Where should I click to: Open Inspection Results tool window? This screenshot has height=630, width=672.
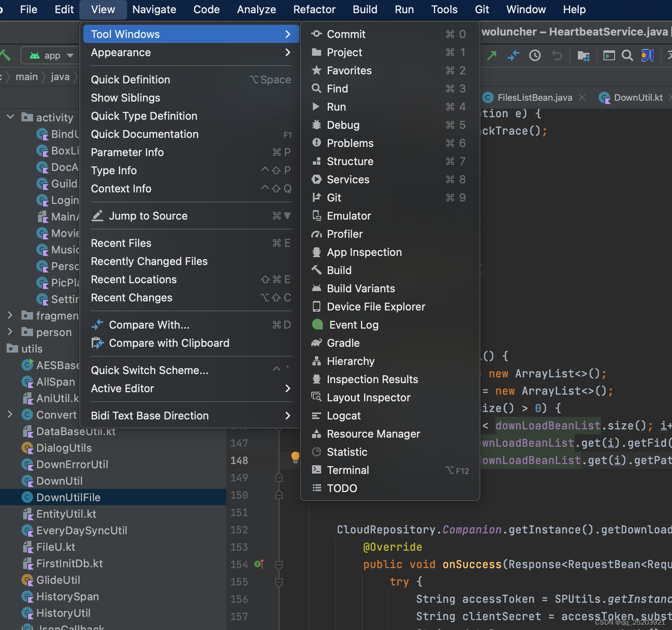click(x=390, y=379)
